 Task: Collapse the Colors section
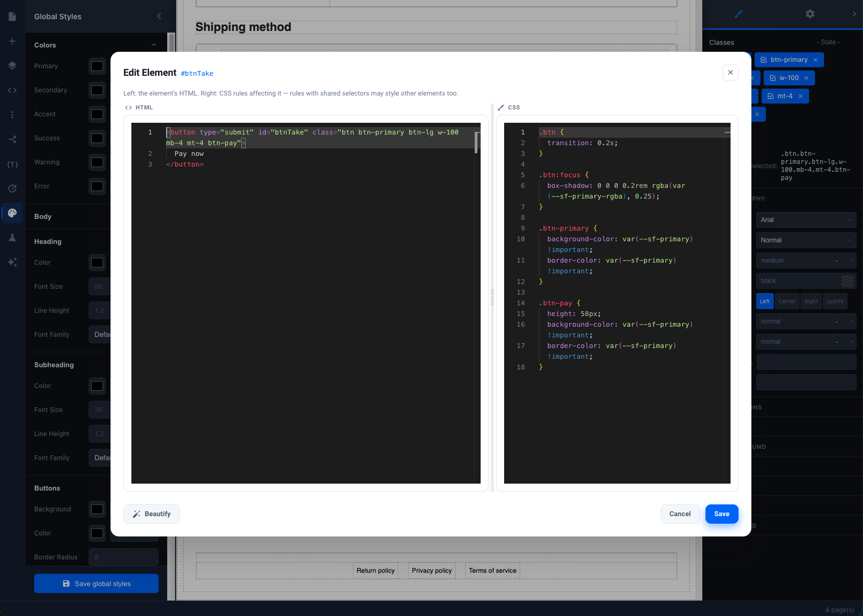click(x=154, y=45)
